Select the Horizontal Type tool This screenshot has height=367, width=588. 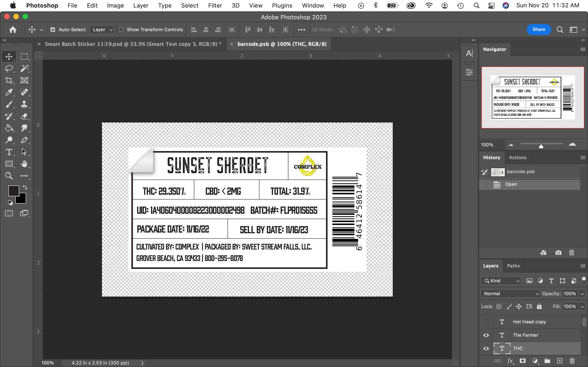(9, 152)
